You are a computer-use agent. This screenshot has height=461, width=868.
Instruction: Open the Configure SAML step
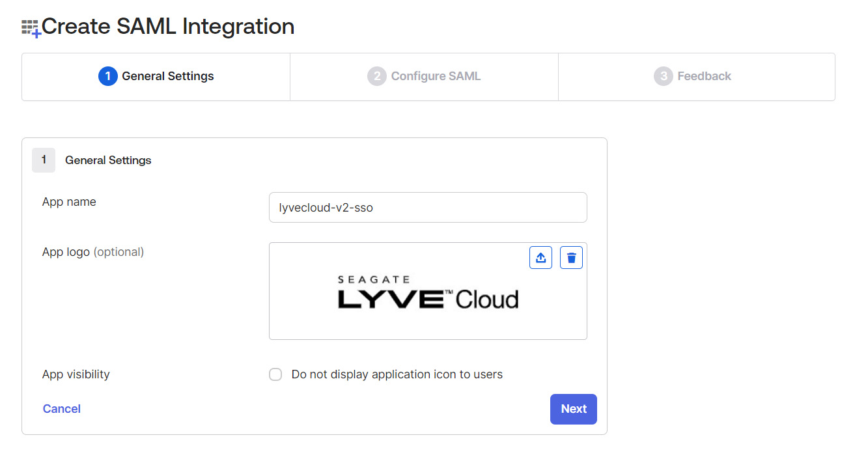[424, 76]
